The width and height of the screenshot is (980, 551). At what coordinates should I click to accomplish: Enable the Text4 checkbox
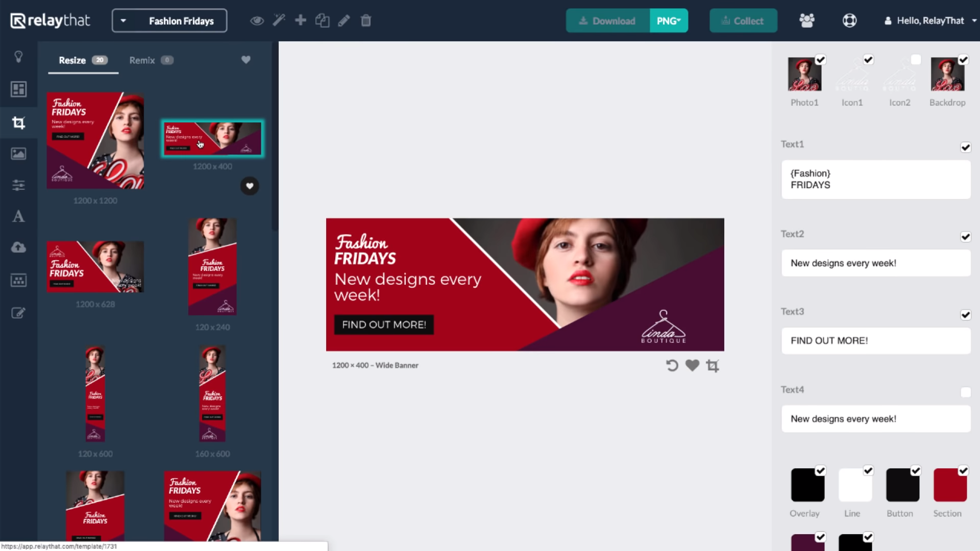(965, 392)
